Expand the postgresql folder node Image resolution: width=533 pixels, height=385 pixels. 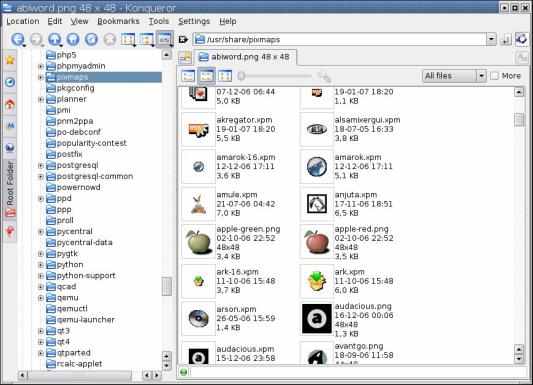coord(40,165)
